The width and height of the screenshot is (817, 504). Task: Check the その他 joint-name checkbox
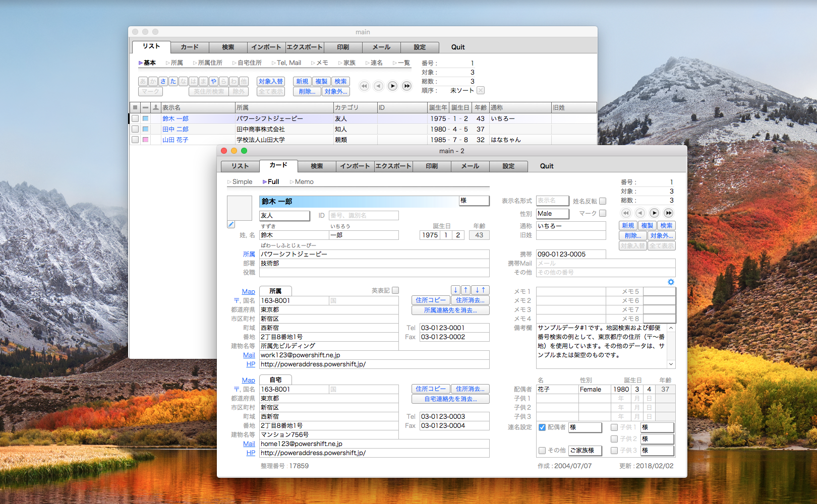click(542, 451)
